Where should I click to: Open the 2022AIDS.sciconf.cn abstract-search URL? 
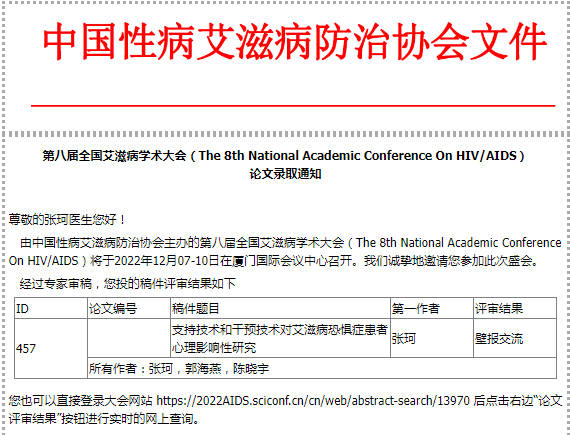click(x=313, y=400)
